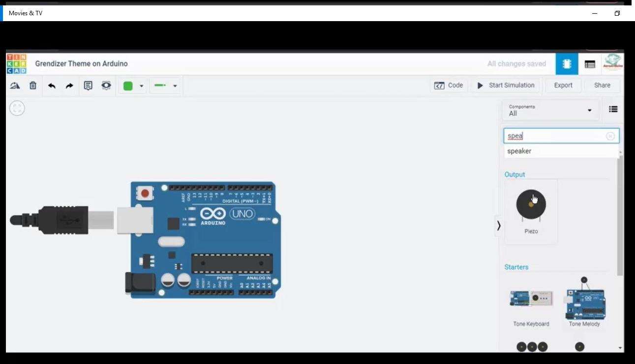Click the green wire color swatch
The image size is (635, 364).
pyautogui.click(x=128, y=86)
